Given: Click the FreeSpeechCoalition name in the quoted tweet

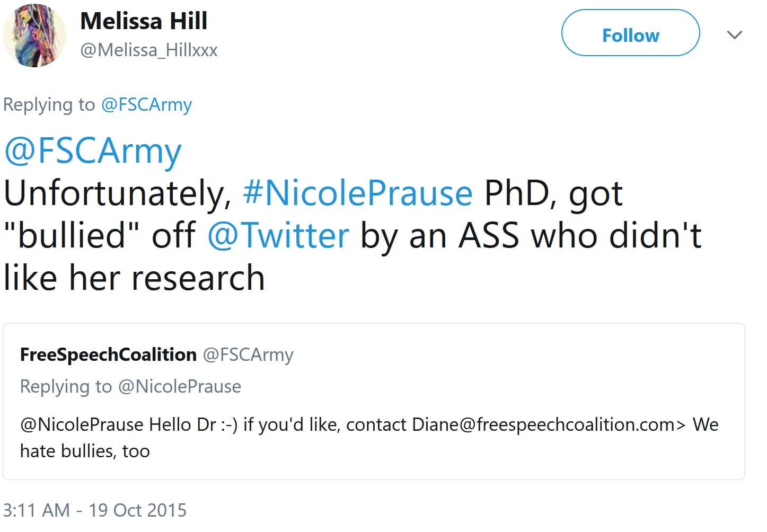Looking at the screenshot, I should [x=108, y=354].
